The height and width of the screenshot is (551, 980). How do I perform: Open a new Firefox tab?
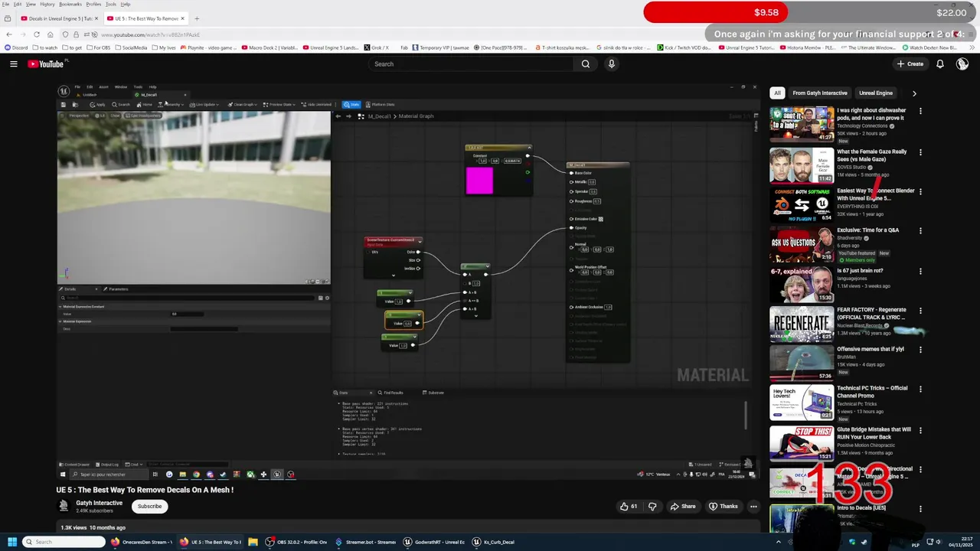pyautogui.click(x=197, y=18)
